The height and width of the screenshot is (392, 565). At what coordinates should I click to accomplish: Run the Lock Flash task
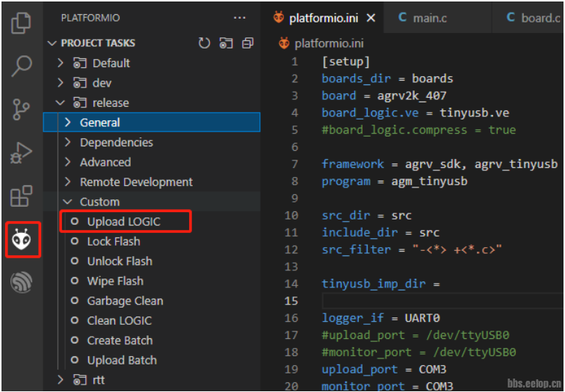114,241
